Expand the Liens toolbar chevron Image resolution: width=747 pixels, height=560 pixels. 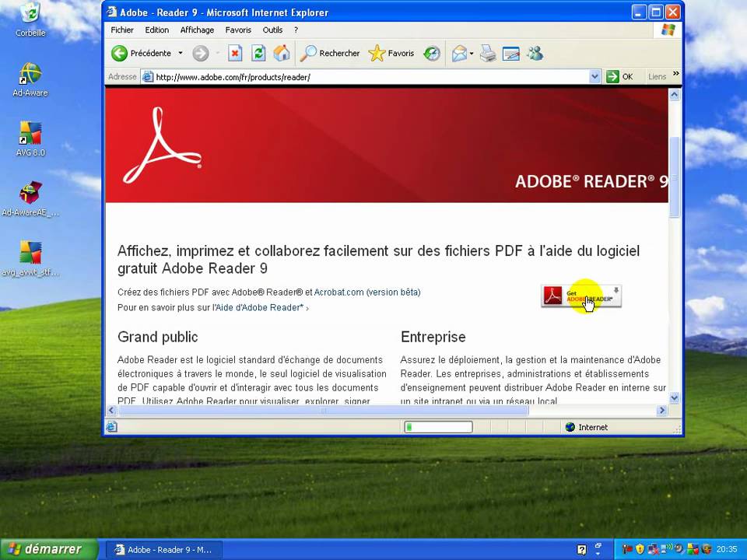point(675,74)
